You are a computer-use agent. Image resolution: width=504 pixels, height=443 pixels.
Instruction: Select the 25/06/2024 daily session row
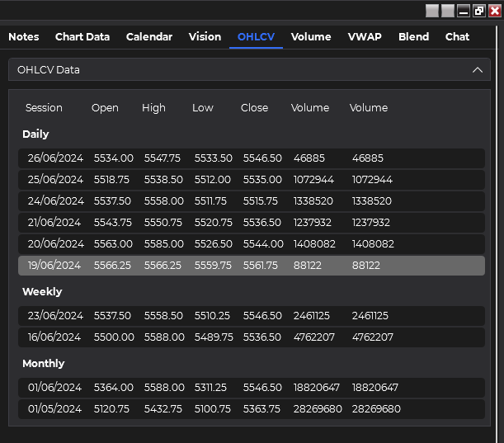[x=251, y=179]
